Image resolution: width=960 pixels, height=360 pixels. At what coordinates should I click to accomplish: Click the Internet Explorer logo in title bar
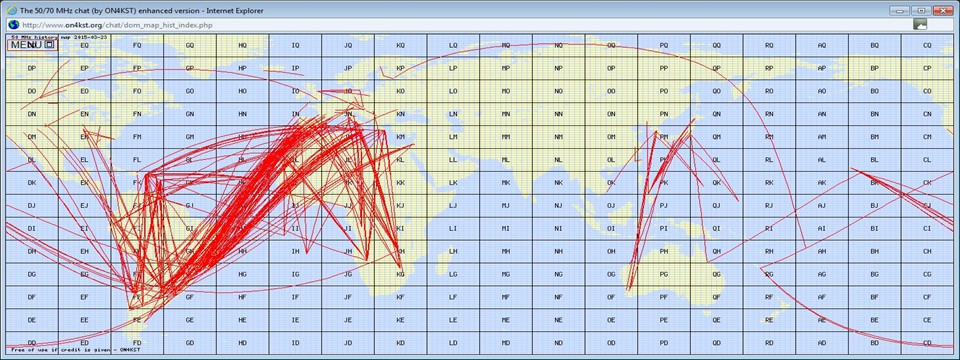(12, 10)
